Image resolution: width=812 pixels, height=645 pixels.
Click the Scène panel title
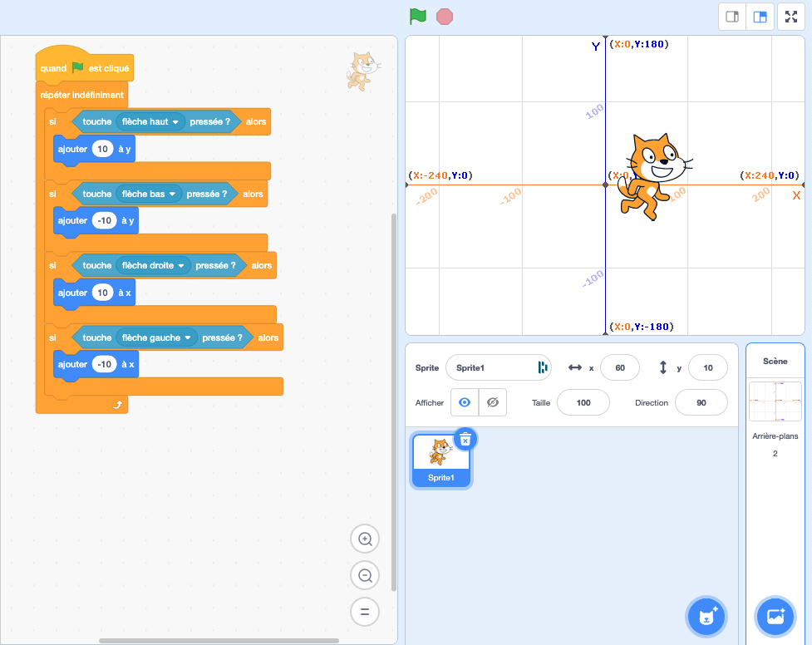coord(775,361)
